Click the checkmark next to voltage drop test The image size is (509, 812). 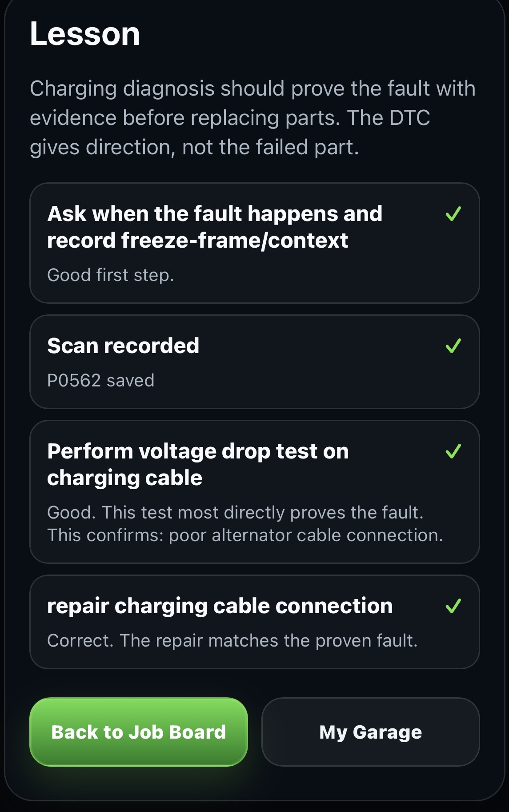click(x=453, y=451)
